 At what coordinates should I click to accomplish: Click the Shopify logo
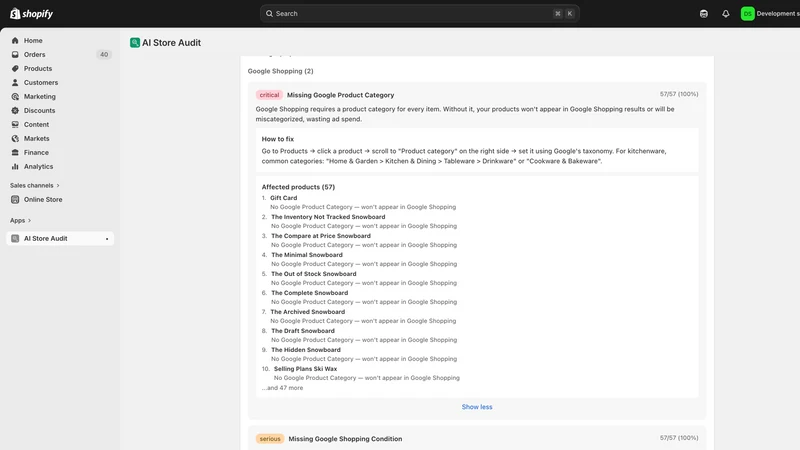pos(32,14)
